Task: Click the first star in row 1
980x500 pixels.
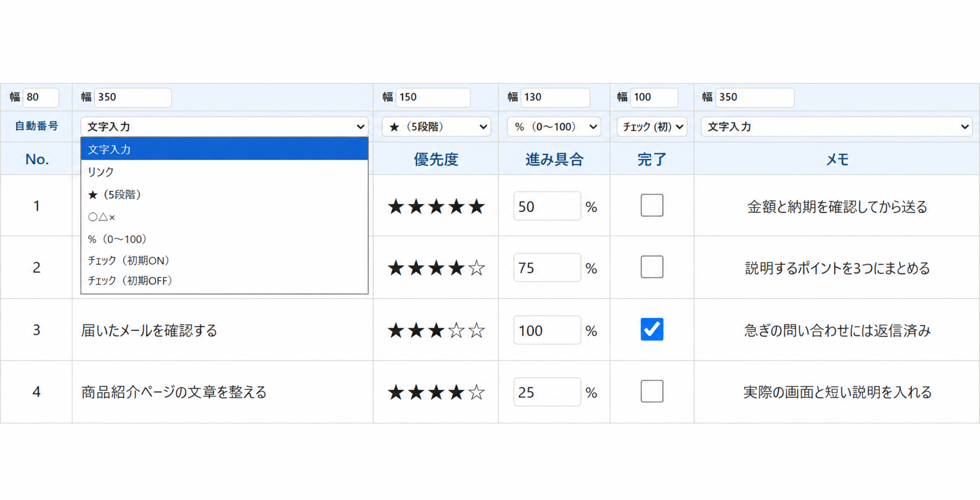Action: (x=396, y=206)
